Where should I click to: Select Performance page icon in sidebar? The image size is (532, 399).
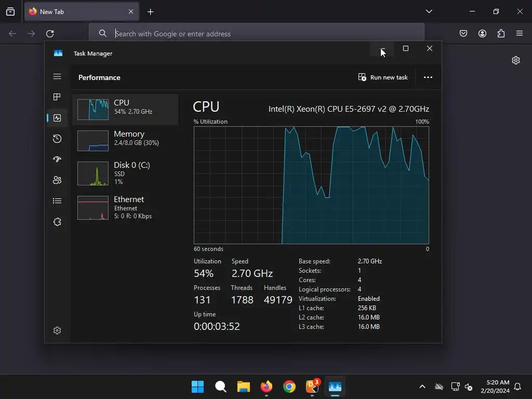coord(57,118)
